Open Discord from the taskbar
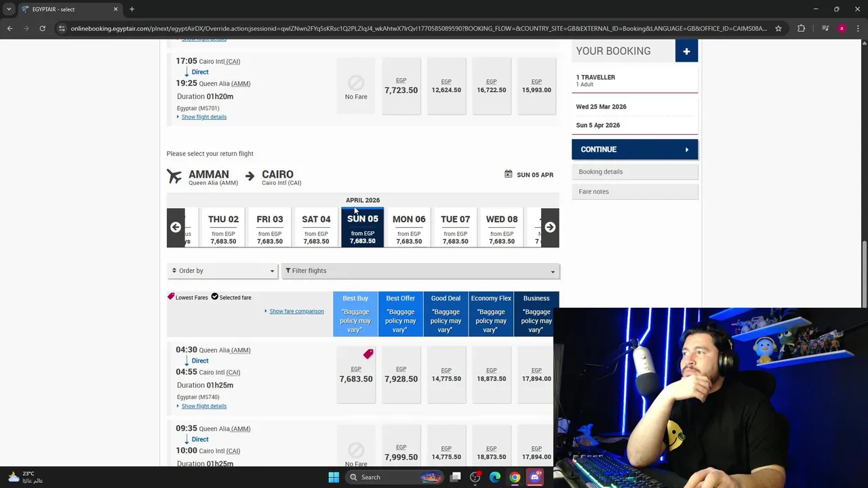868x488 pixels. [534, 477]
